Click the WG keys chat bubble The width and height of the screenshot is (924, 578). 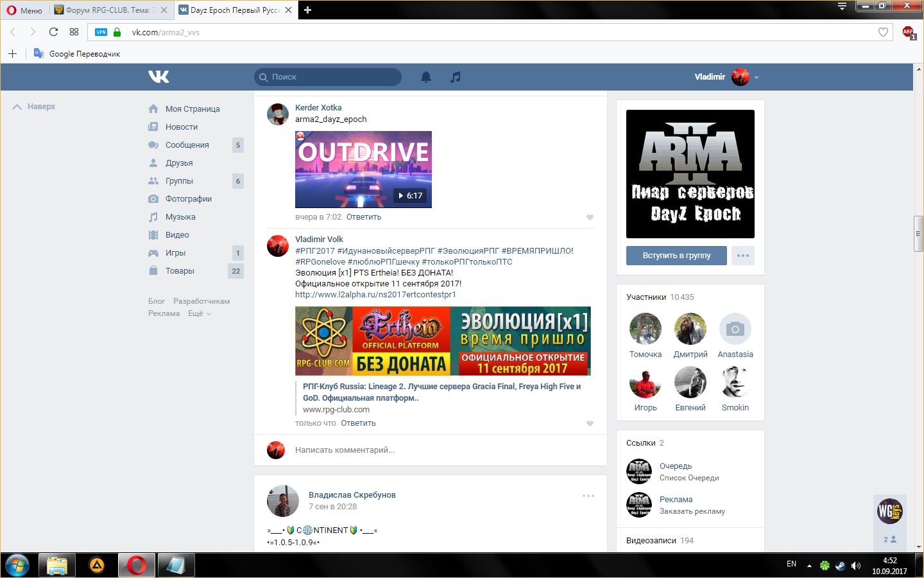[890, 511]
